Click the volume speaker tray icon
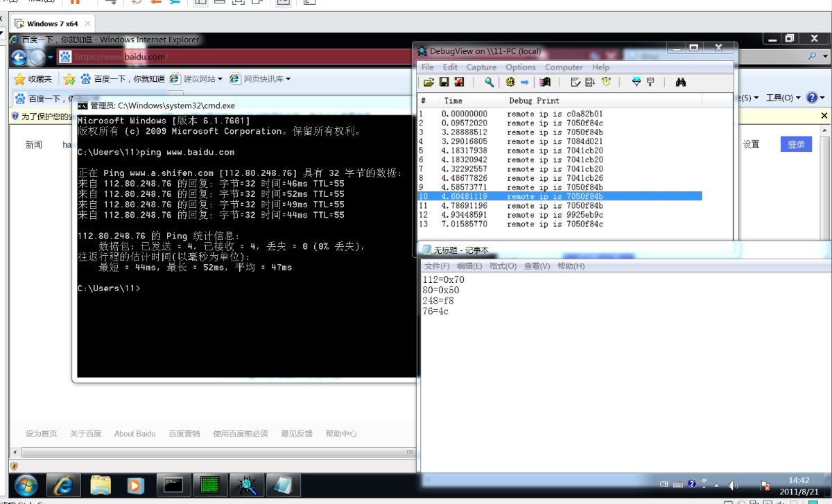832x504 pixels. 734,485
